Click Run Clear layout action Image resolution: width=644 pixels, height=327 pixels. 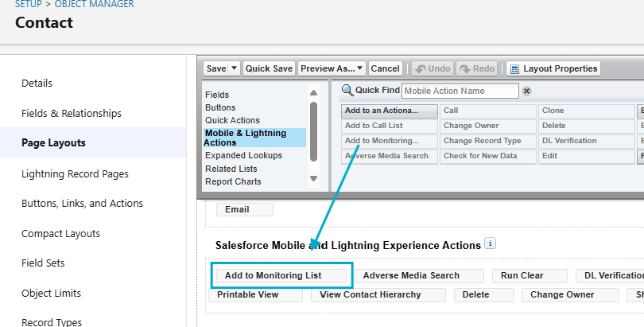pyautogui.click(x=530, y=275)
